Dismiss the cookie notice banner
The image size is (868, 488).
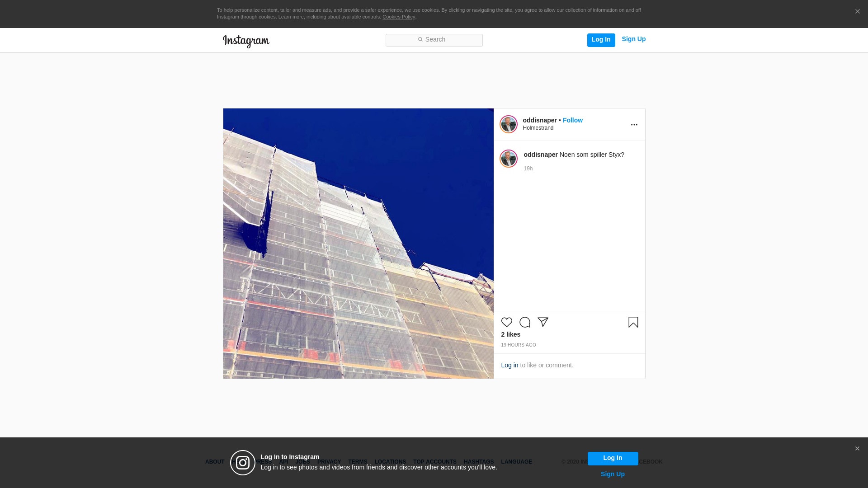(857, 12)
